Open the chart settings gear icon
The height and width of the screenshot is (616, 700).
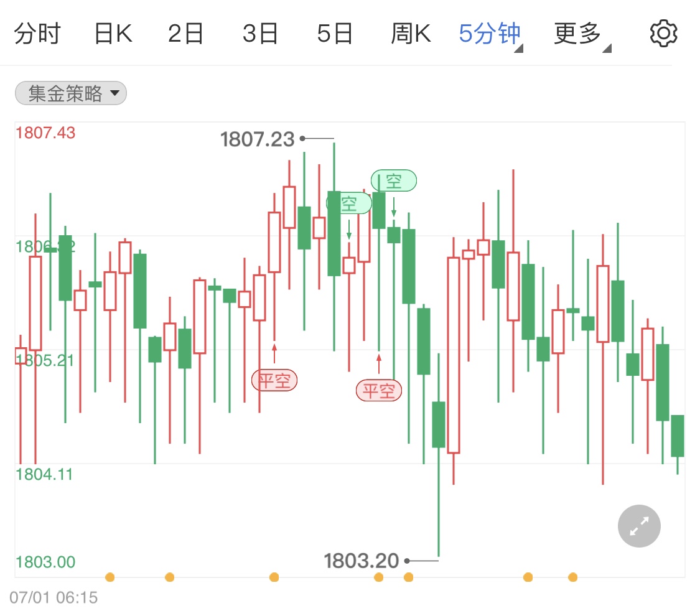tap(663, 33)
